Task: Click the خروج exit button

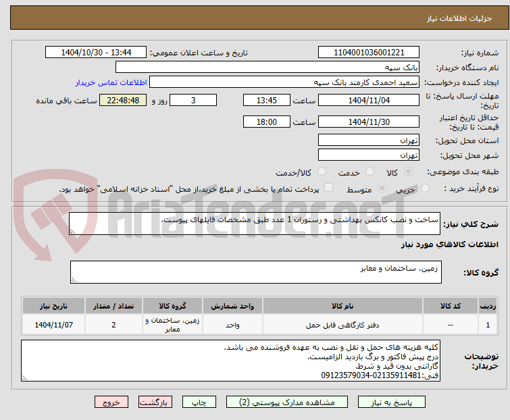Action: click(111, 402)
